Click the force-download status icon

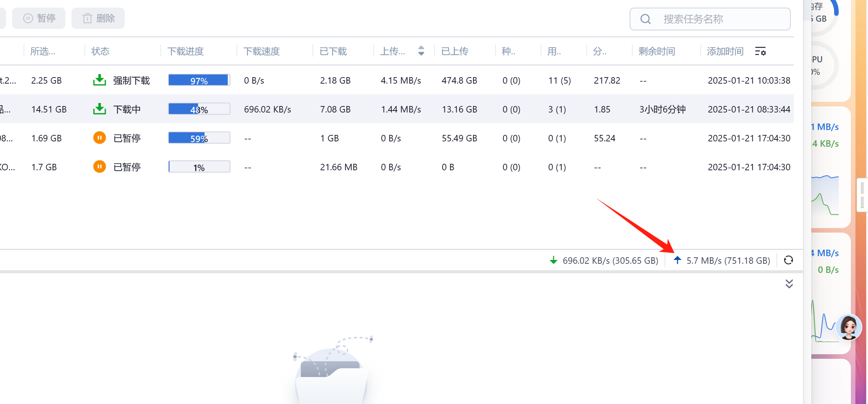tap(100, 80)
